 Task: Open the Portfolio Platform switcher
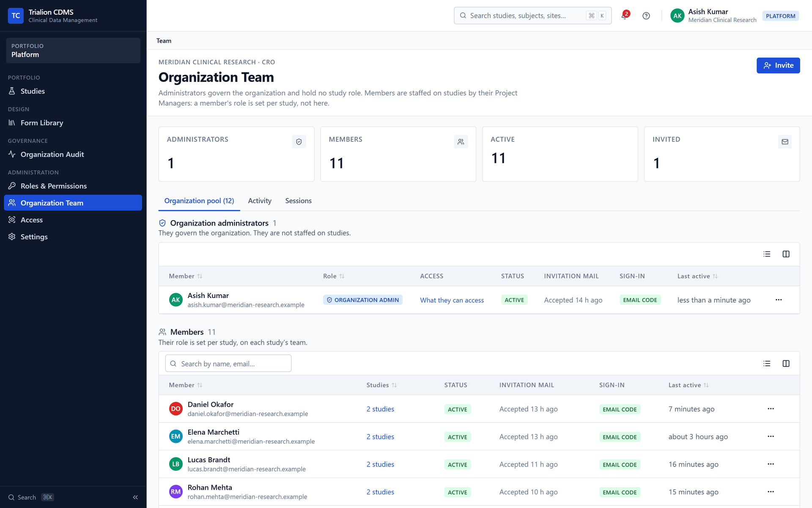pos(73,50)
